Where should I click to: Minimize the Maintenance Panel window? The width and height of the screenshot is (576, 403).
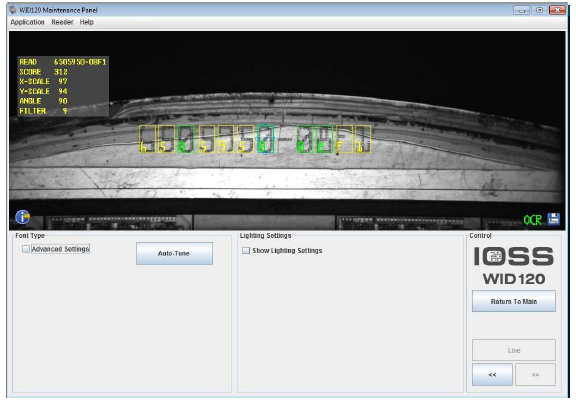pos(521,10)
